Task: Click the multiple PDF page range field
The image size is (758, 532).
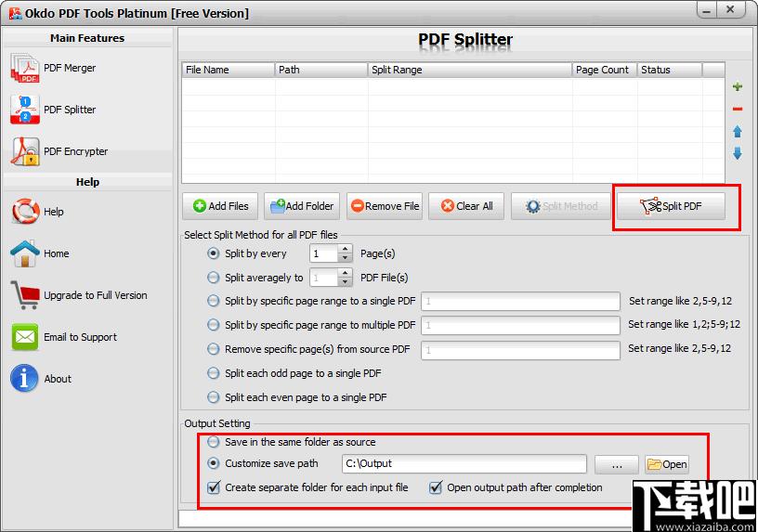Action: (x=520, y=325)
